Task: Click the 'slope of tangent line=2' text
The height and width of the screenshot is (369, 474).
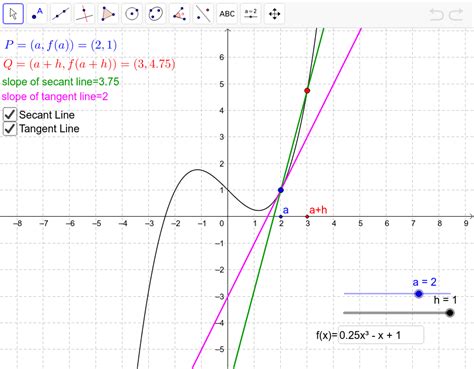Action: (55, 96)
